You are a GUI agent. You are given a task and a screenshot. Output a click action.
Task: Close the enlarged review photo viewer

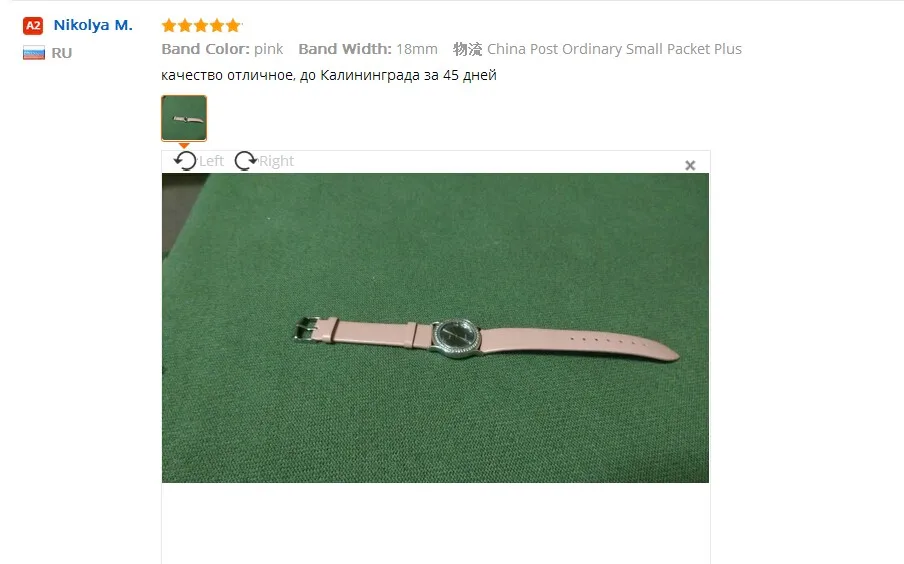pyautogui.click(x=690, y=166)
